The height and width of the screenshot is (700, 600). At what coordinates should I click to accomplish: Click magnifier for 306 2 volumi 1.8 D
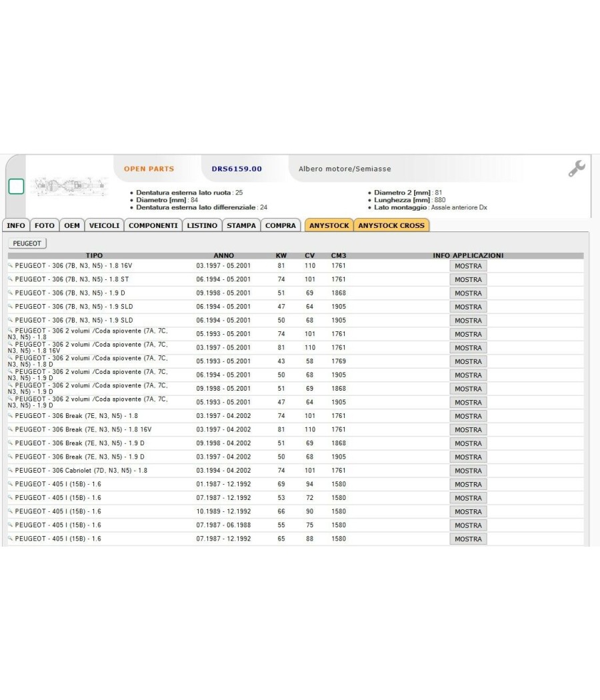[10, 357]
